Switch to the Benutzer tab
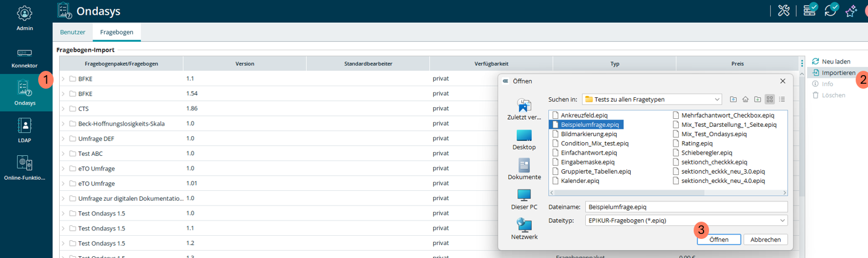Image resolution: width=868 pixels, height=258 pixels. coord(73,31)
